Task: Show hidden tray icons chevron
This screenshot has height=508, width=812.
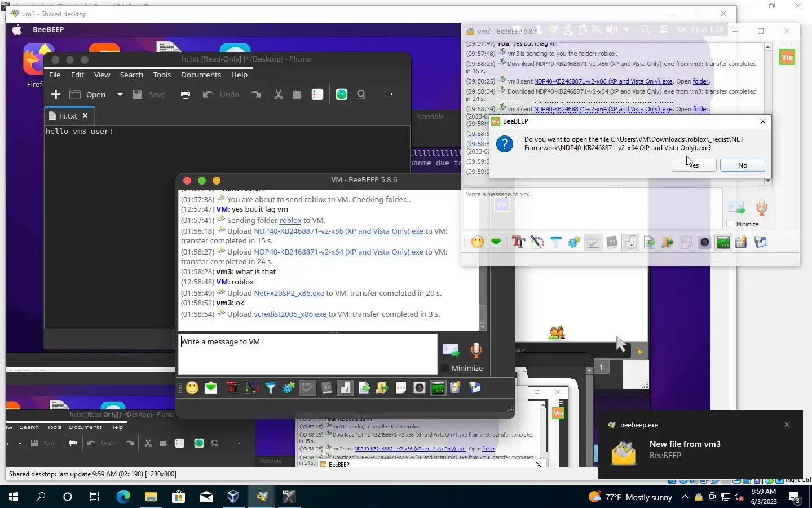Action: pyautogui.click(x=685, y=497)
